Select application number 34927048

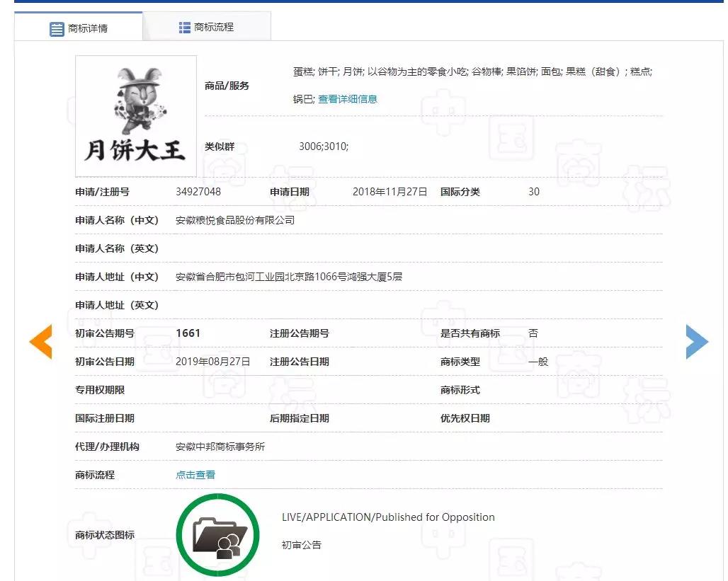198,192
